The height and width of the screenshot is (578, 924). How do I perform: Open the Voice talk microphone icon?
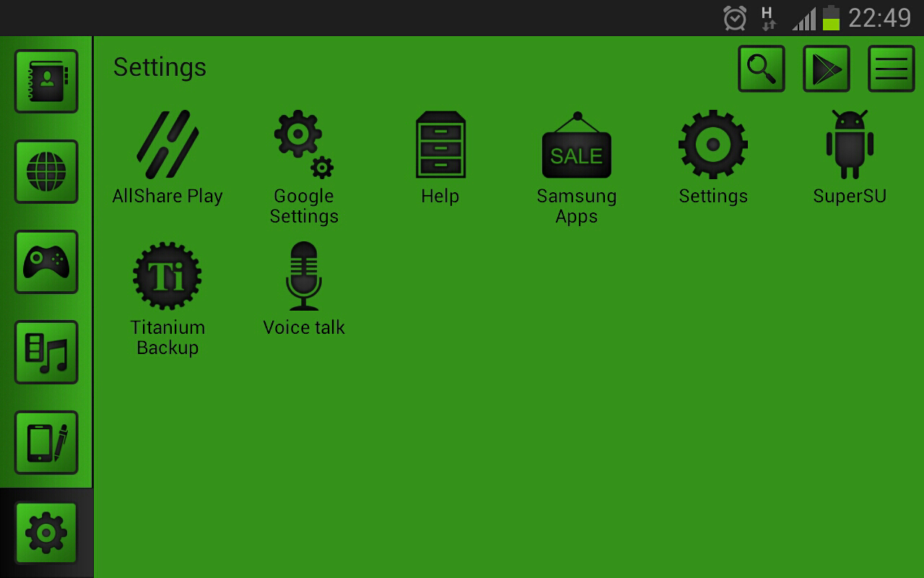click(x=304, y=276)
